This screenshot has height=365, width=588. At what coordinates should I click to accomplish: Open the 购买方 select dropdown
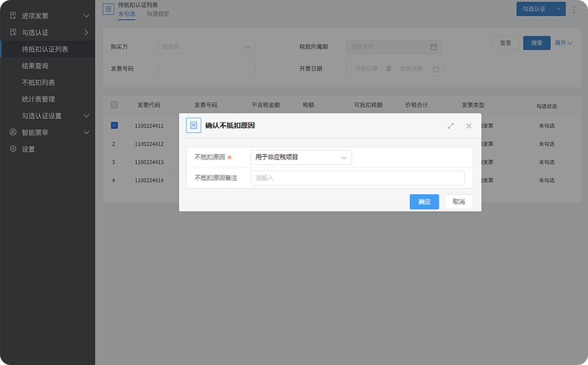click(x=206, y=47)
